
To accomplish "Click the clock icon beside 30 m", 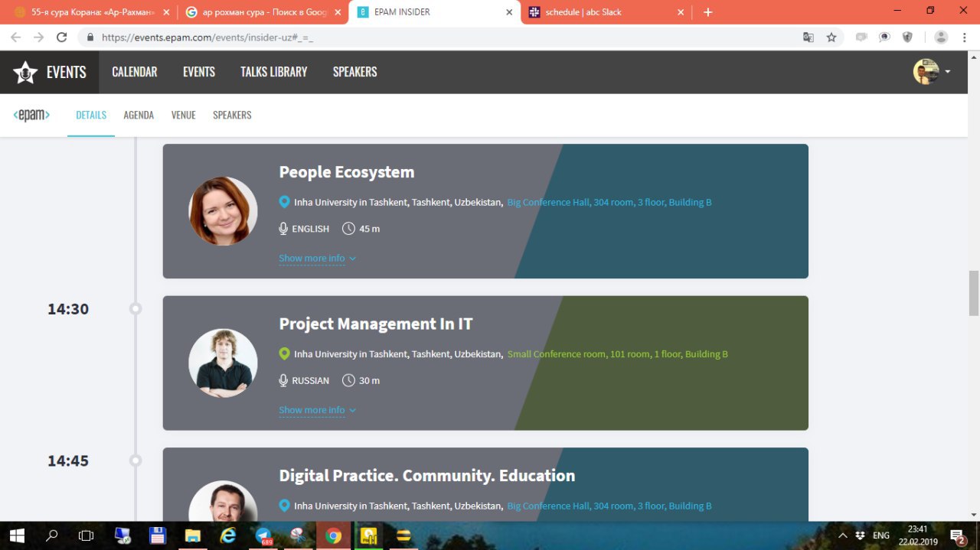I will coord(348,380).
